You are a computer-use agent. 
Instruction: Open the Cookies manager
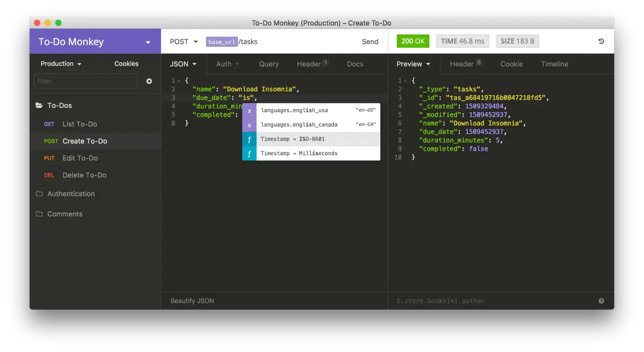(x=126, y=63)
